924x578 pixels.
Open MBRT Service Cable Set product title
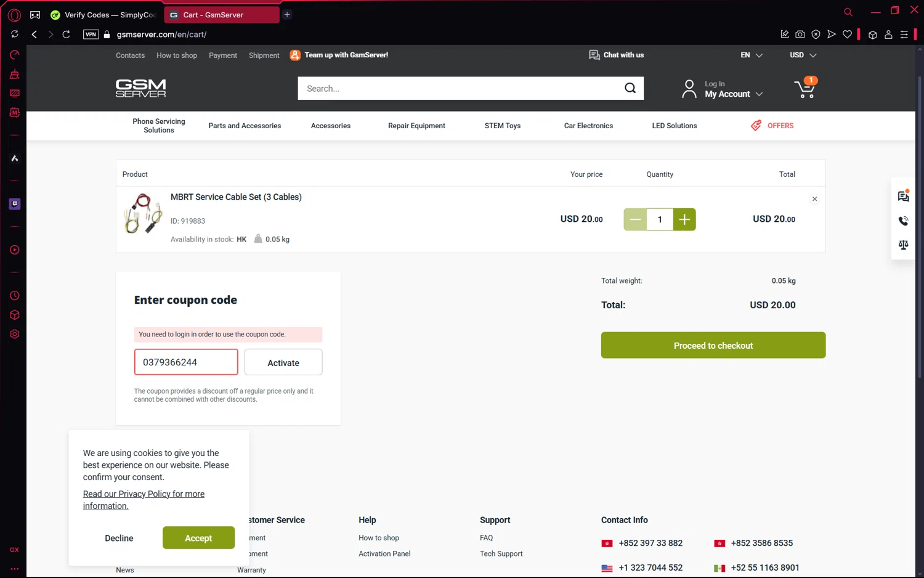coord(236,197)
